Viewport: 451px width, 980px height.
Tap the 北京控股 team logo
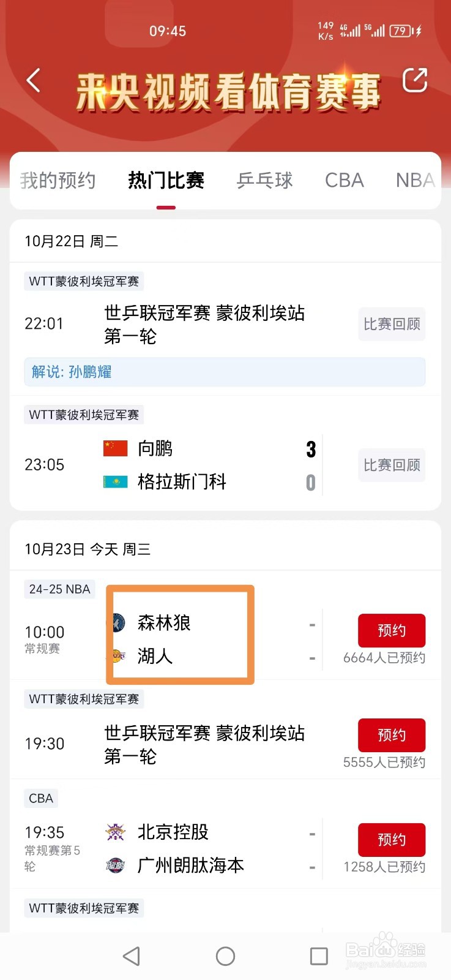coord(115,832)
